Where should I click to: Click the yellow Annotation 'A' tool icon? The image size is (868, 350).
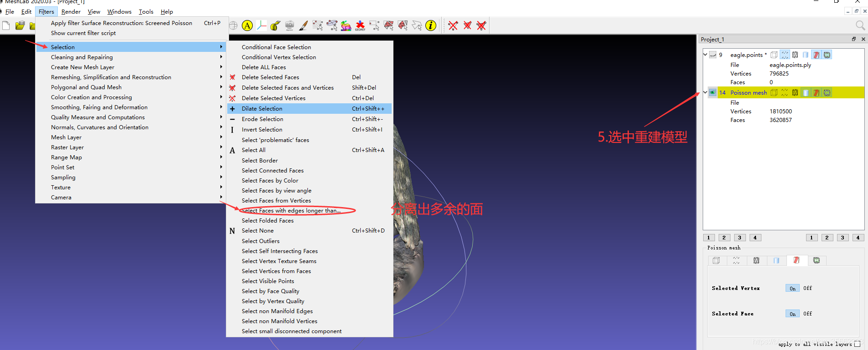[x=247, y=25]
